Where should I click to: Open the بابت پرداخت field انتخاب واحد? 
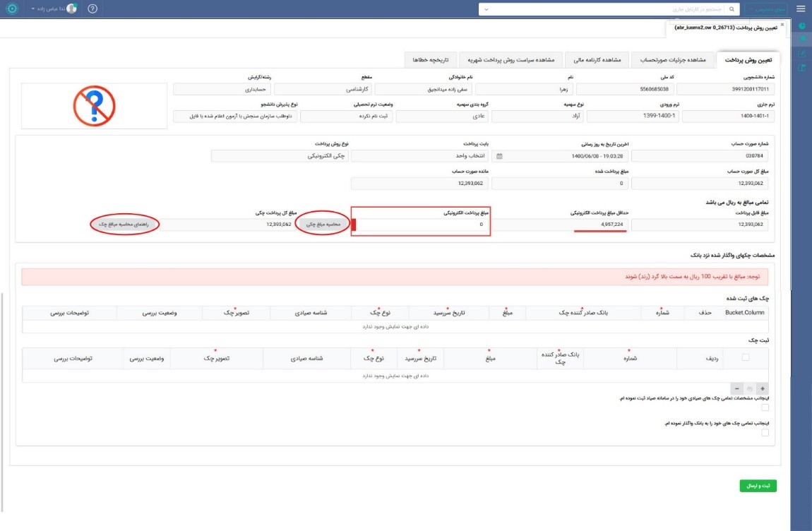(419, 156)
